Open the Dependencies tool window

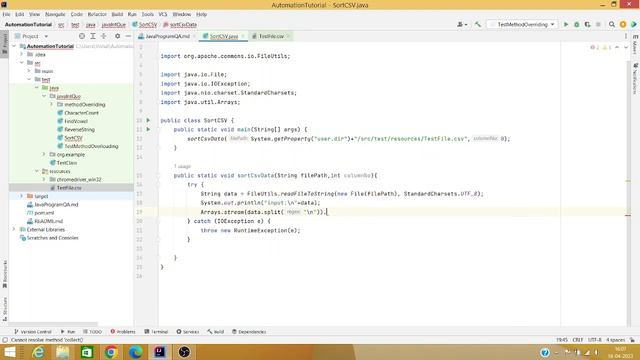click(249, 332)
